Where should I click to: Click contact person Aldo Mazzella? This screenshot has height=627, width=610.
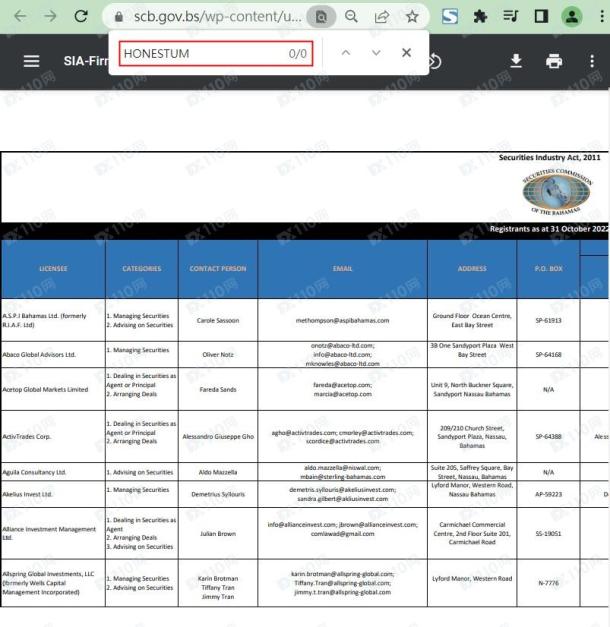pos(218,472)
